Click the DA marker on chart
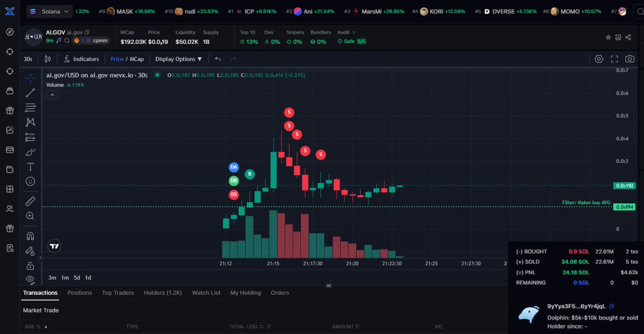This screenshot has height=334, width=644. click(x=233, y=167)
